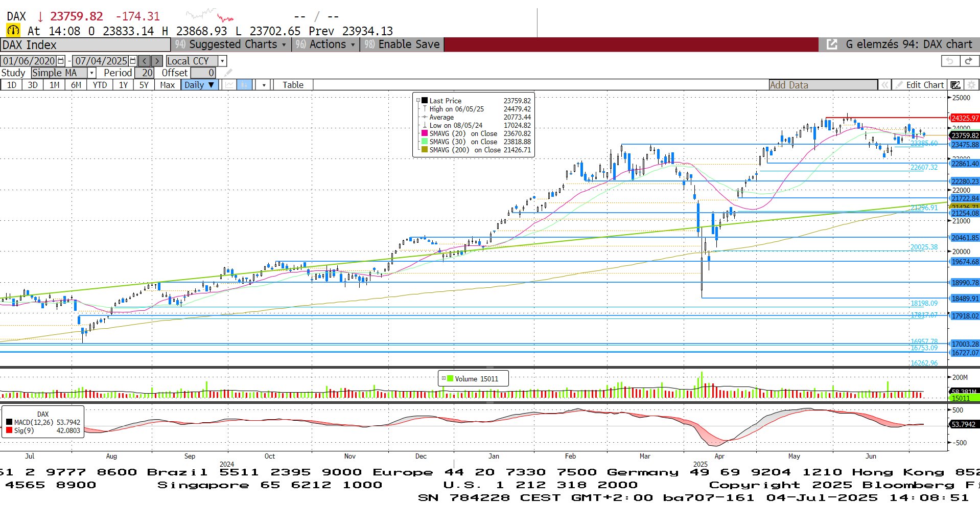Click the magenta SMAVG (20) color swatch
This screenshot has height=524, width=980.
coord(424,133)
